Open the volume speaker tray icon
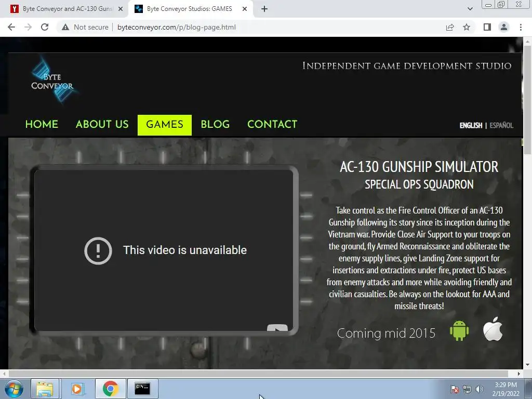532x399 pixels. [x=479, y=389]
